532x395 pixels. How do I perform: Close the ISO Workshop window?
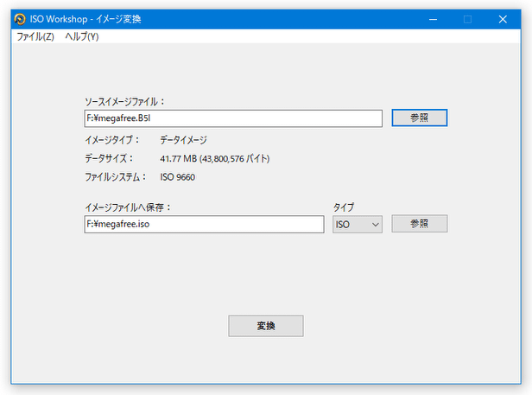pyautogui.click(x=503, y=19)
